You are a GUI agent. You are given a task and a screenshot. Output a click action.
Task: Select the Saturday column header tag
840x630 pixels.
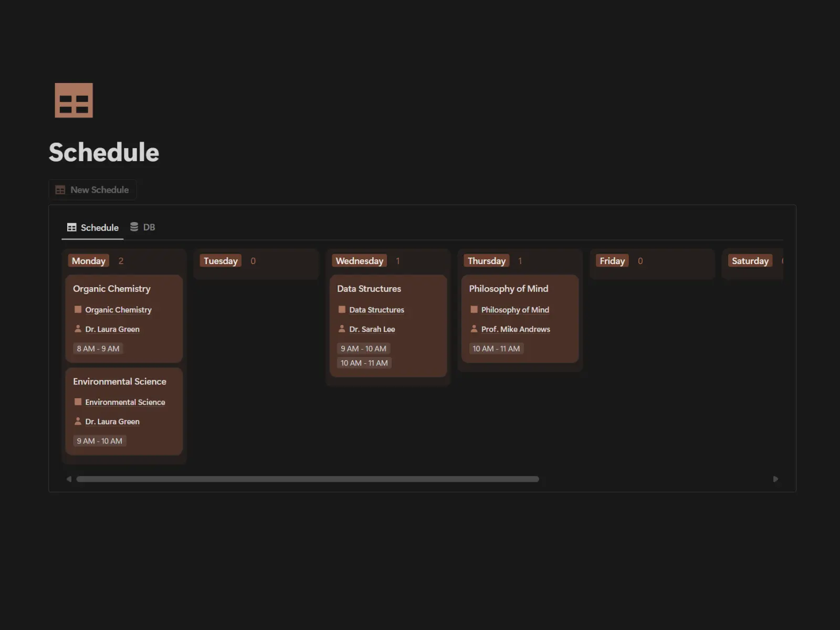point(750,261)
